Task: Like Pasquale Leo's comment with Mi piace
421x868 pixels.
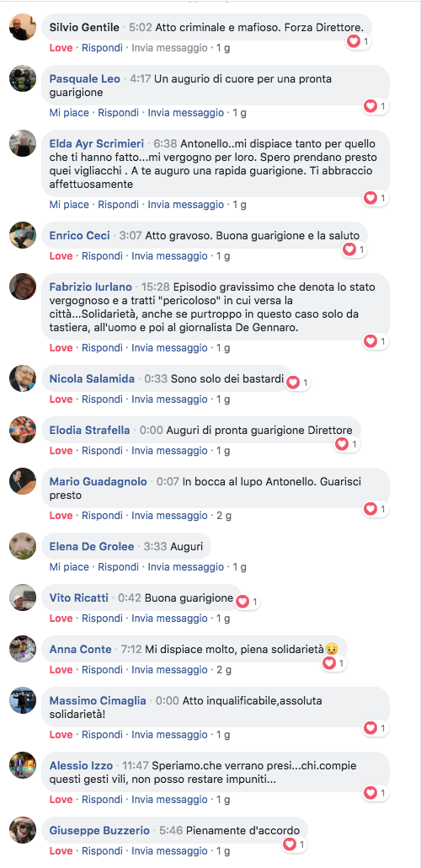Action: tap(69, 113)
